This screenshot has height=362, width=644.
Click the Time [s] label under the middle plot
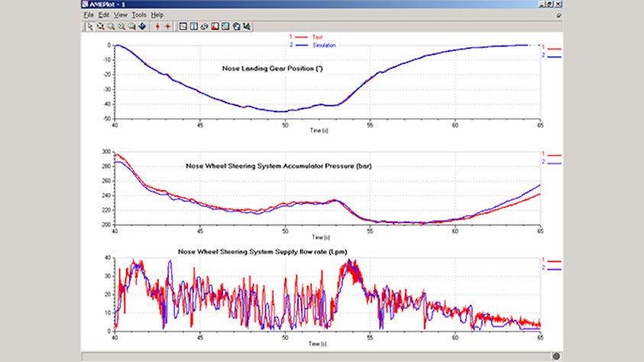click(x=320, y=238)
